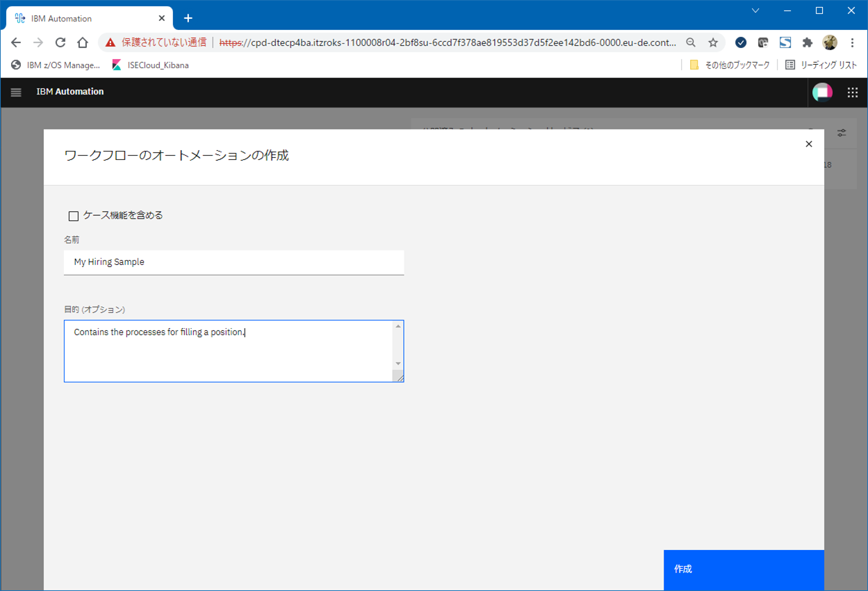Minimize the Chrome window
The height and width of the screenshot is (591, 868).
[x=787, y=10]
